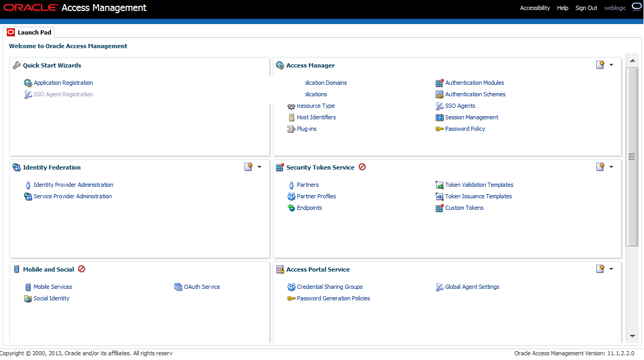The height and width of the screenshot is (360, 644).
Task: Click the Oracle logo in the header
Action: tap(30, 8)
